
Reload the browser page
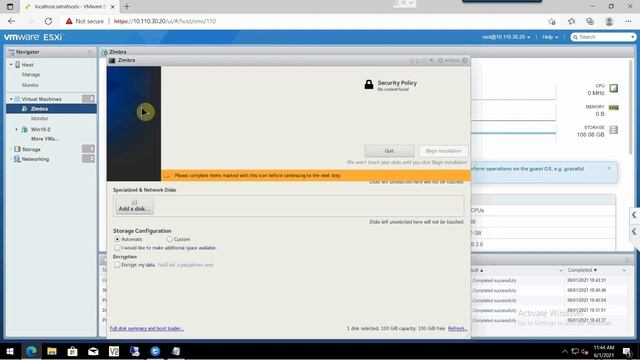coord(48,21)
